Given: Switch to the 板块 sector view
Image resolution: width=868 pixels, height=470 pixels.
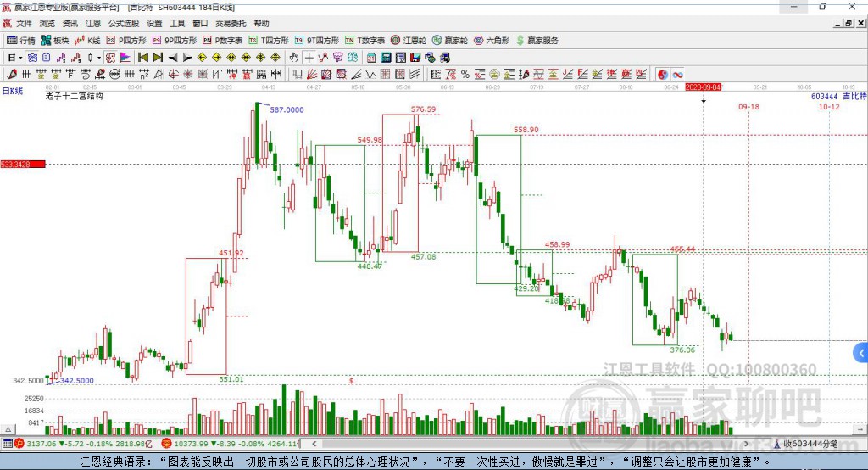Looking at the screenshot, I should point(55,41).
